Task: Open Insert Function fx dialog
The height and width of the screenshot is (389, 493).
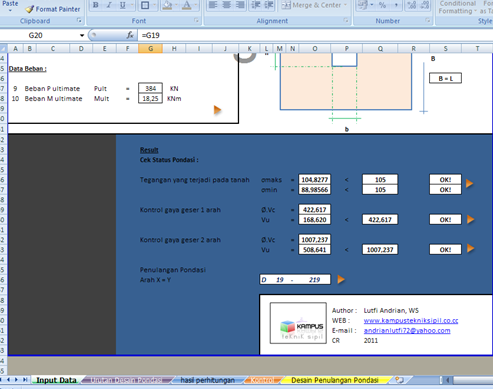Action: [130, 35]
